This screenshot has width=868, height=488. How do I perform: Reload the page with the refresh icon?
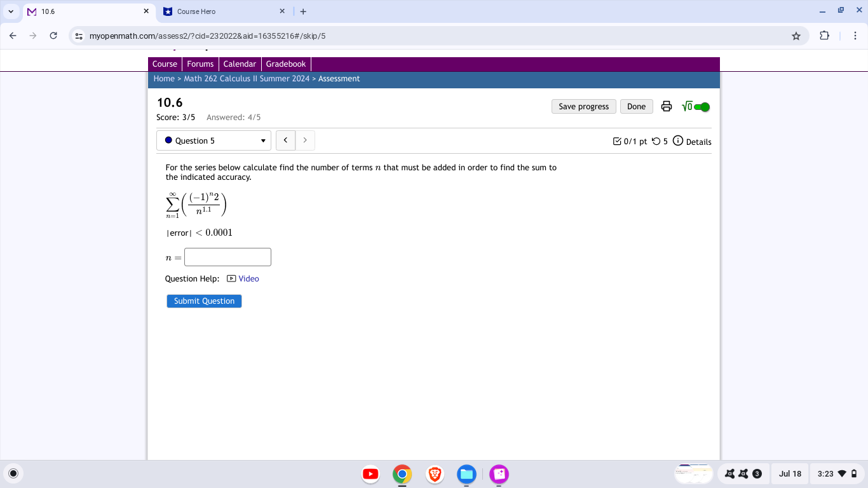pyautogui.click(x=53, y=36)
